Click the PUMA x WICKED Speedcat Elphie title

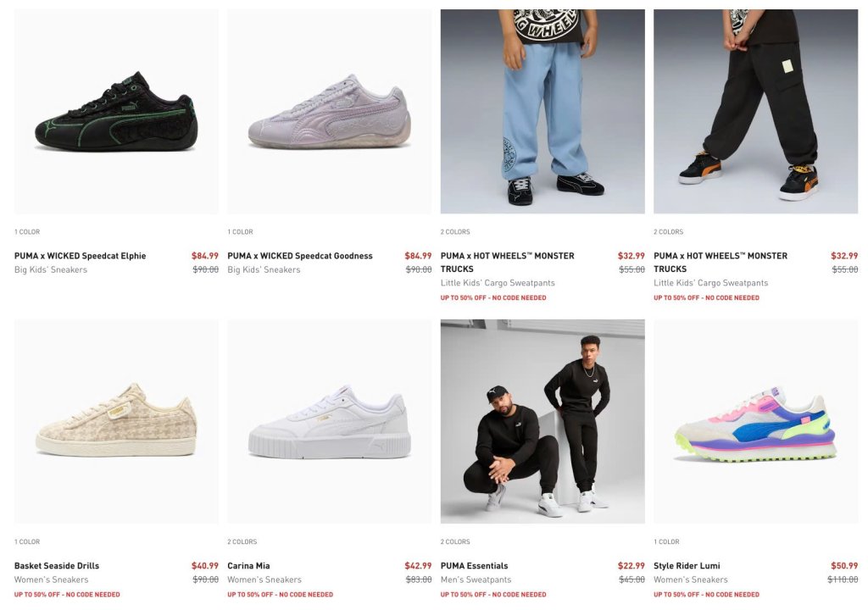pos(81,256)
